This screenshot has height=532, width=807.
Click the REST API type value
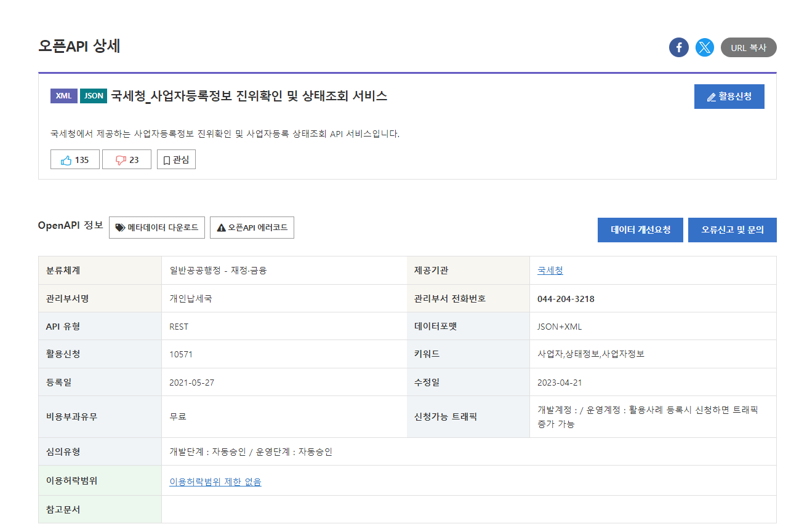tap(179, 327)
